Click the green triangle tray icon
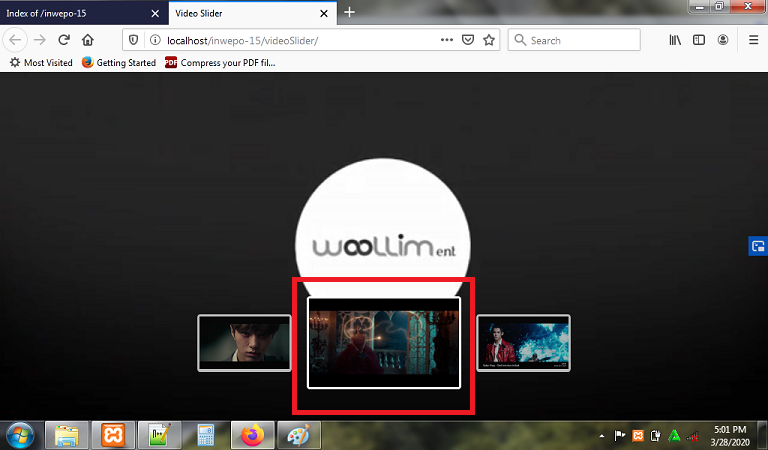 pyautogui.click(x=674, y=435)
